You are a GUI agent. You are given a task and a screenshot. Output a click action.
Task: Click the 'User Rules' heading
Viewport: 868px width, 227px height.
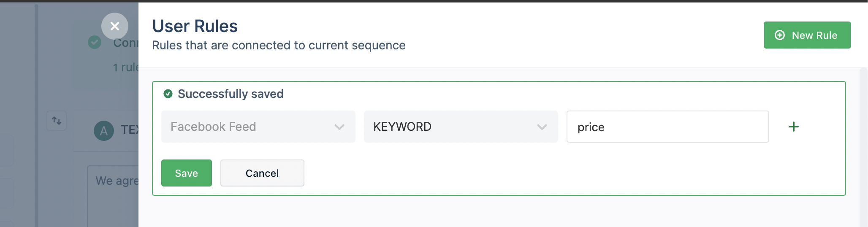point(195,26)
